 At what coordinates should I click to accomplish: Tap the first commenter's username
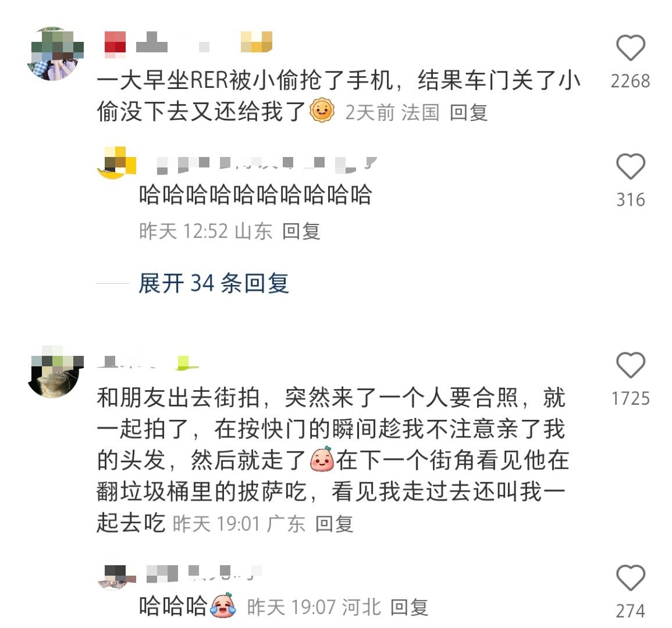(189, 42)
